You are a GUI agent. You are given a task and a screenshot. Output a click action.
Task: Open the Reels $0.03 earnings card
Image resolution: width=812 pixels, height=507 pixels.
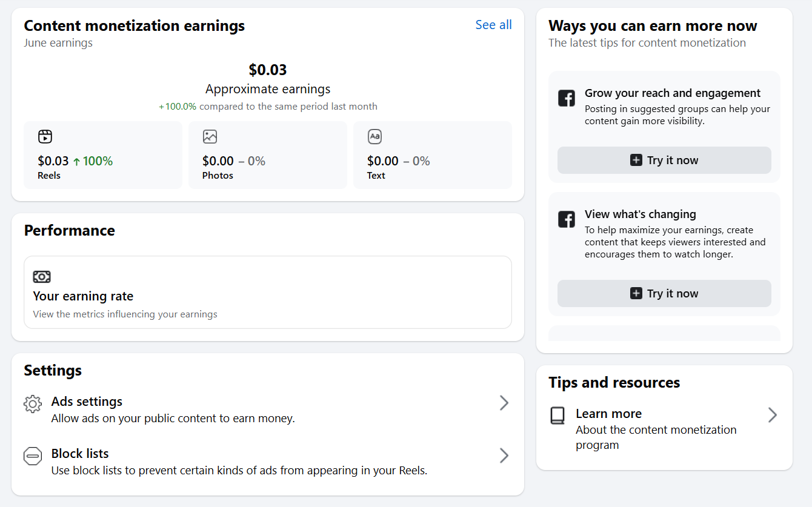pos(103,155)
